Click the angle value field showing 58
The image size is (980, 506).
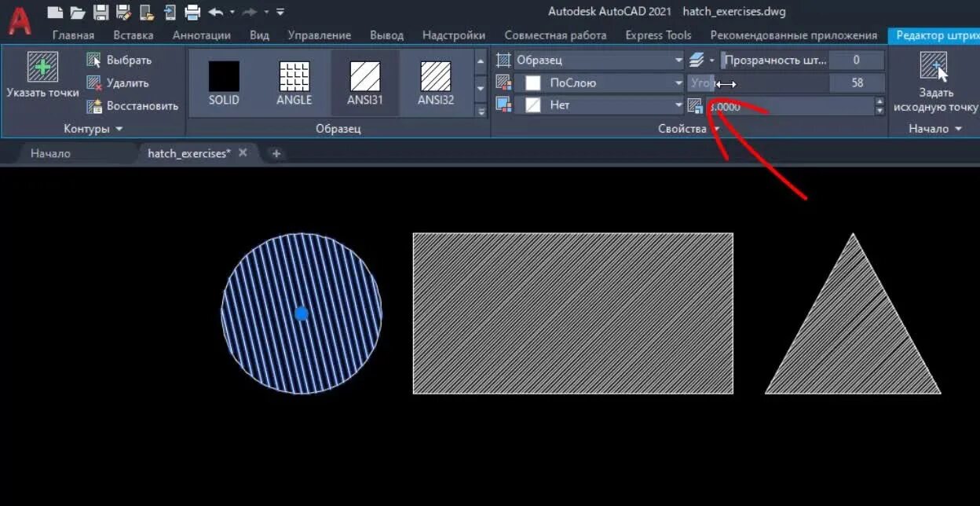coord(857,82)
